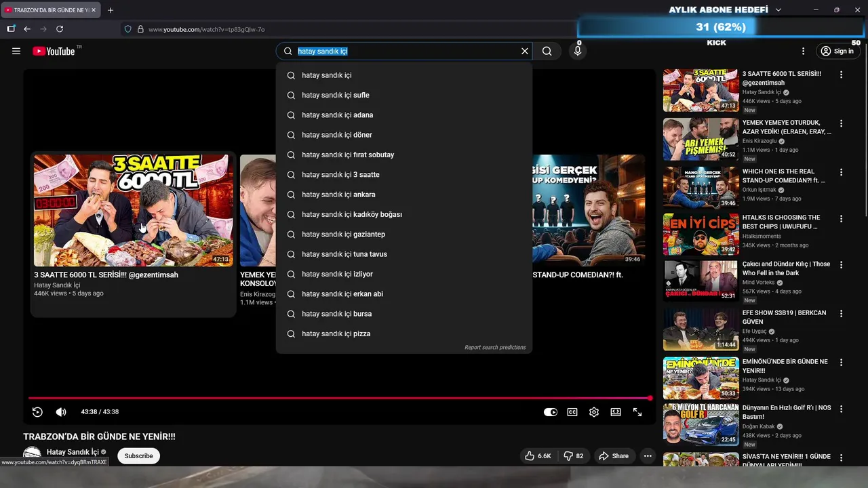Select suggestion "hatay sandık içi döner"

pyautogui.click(x=404, y=135)
